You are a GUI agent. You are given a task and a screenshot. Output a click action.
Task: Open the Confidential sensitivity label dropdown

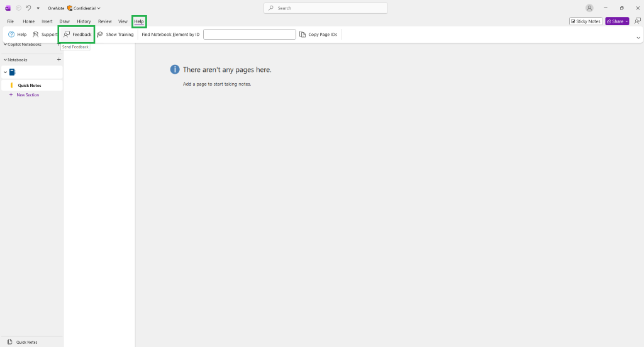pos(84,8)
